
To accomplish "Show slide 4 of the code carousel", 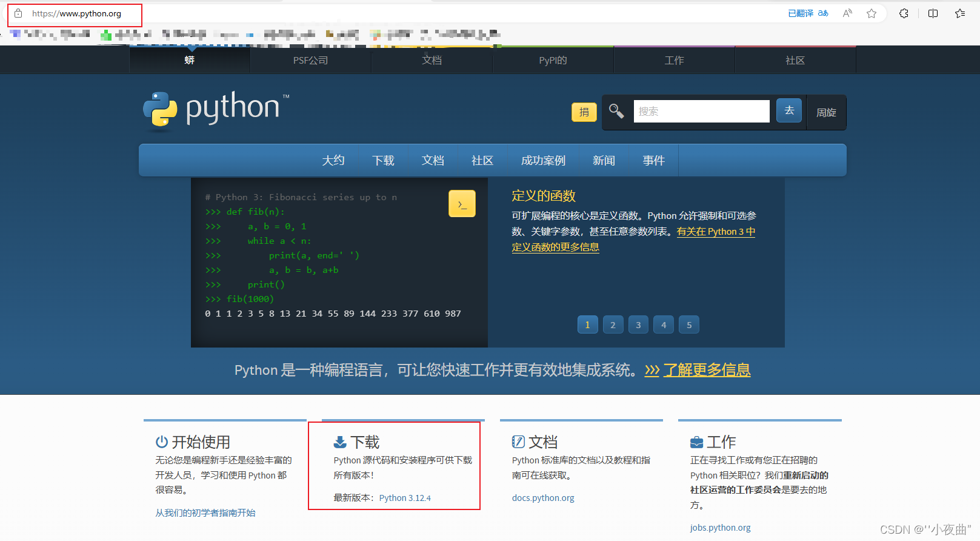I will point(664,324).
